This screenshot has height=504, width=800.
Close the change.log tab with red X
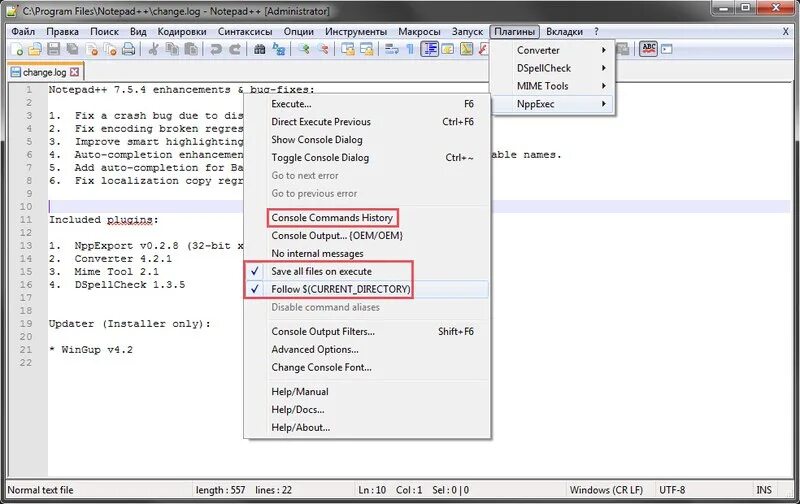[x=74, y=72]
